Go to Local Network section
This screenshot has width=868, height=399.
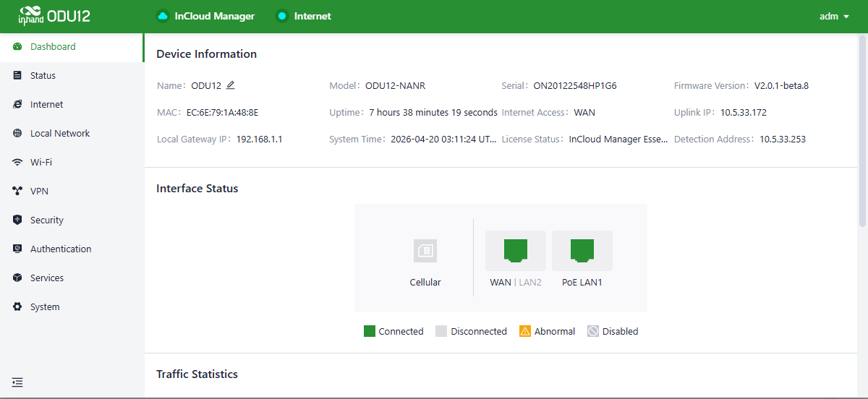[x=60, y=134]
